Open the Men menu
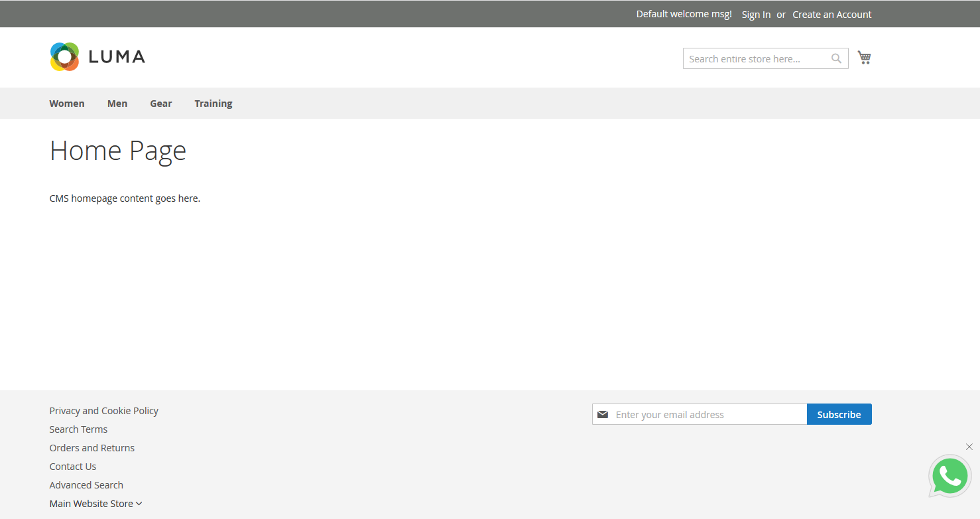This screenshot has width=980, height=519. [117, 104]
